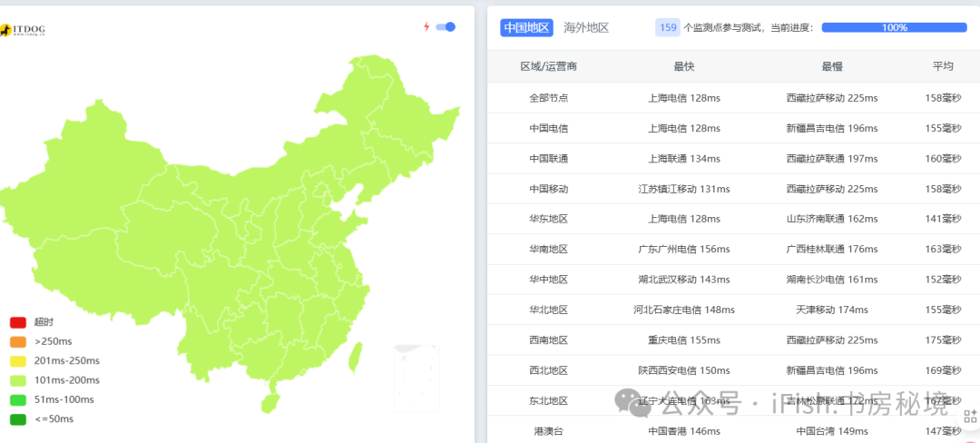Click the 区域/运营商 column header
The height and width of the screenshot is (443, 980).
548,66
